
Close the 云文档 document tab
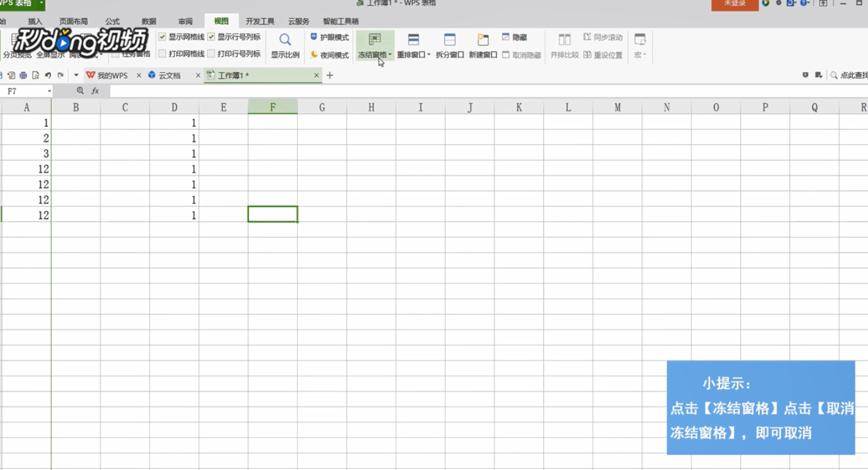coord(198,75)
